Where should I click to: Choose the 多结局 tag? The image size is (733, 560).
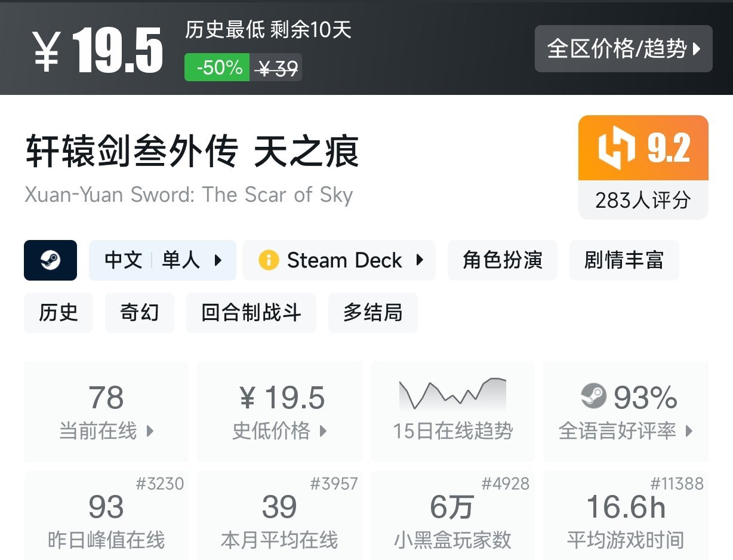click(372, 313)
